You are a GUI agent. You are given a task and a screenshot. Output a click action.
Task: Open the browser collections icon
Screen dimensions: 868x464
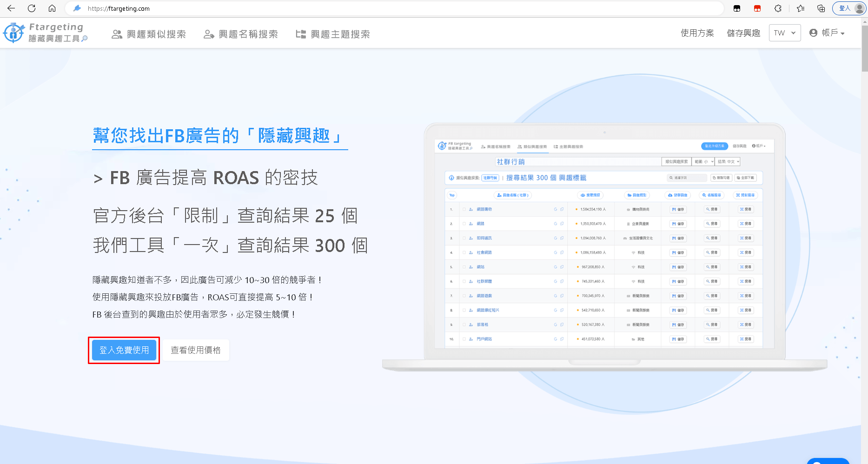click(x=821, y=8)
